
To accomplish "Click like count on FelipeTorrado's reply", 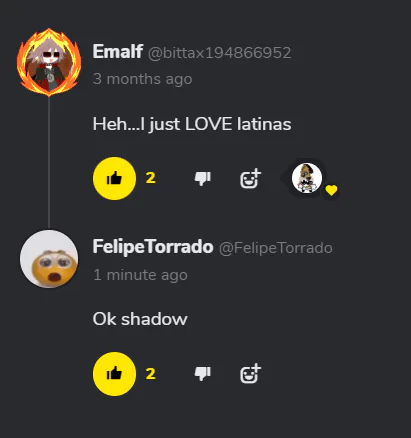I will tap(151, 374).
